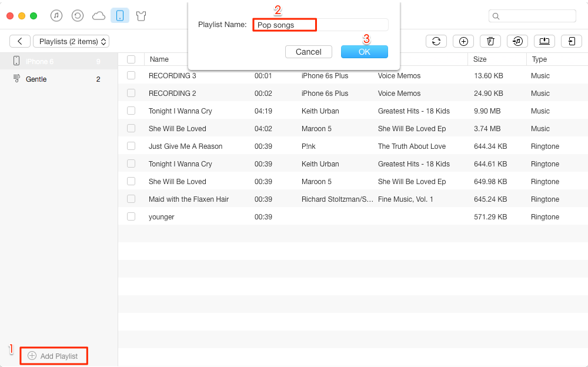The height and width of the screenshot is (367, 588).
Task: Click the back arrow button
Action: (x=20, y=41)
